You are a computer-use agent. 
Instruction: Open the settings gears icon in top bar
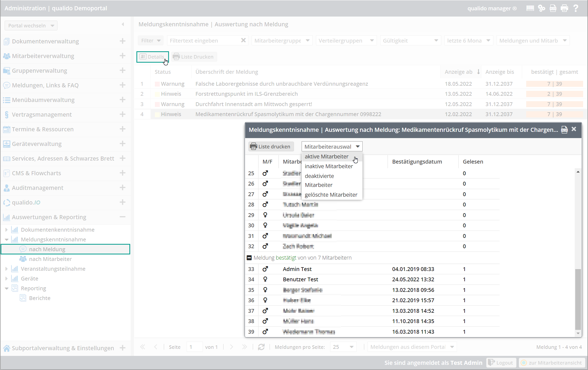click(x=541, y=8)
